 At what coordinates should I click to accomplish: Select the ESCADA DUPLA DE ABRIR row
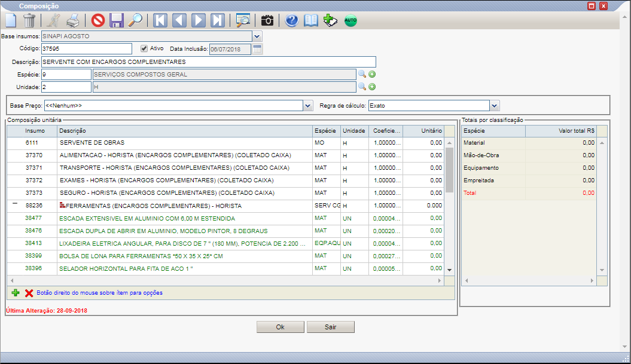(225, 231)
